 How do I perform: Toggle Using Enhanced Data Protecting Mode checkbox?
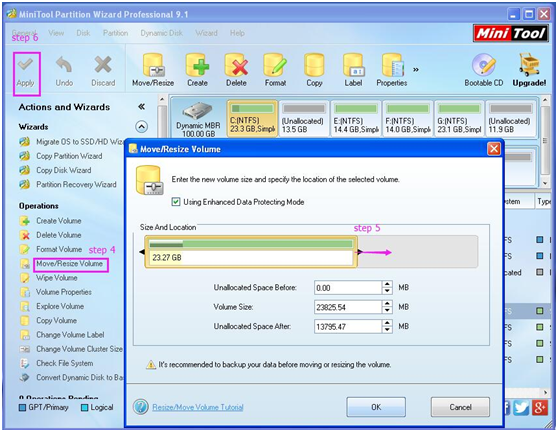[x=176, y=202]
